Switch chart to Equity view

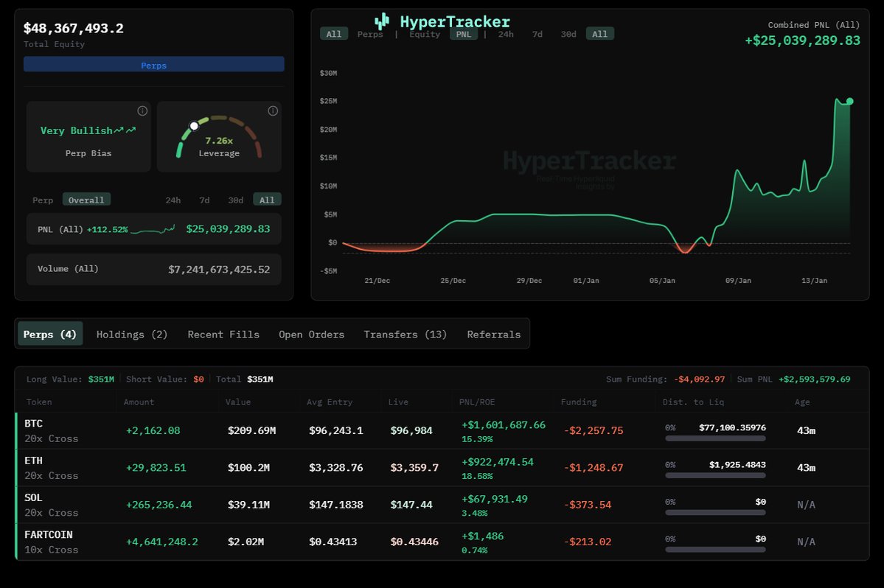[425, 34]
